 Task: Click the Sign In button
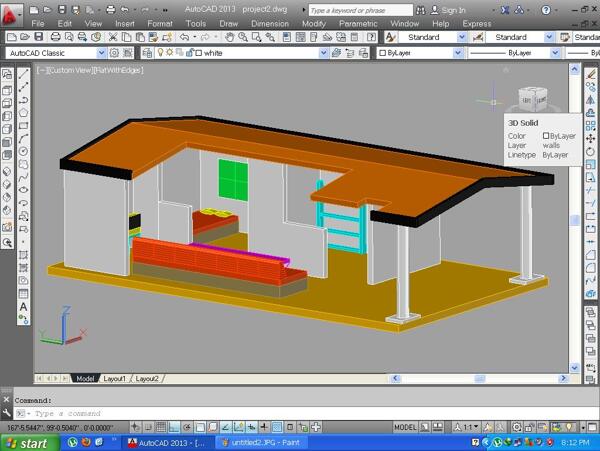point(448,10)
